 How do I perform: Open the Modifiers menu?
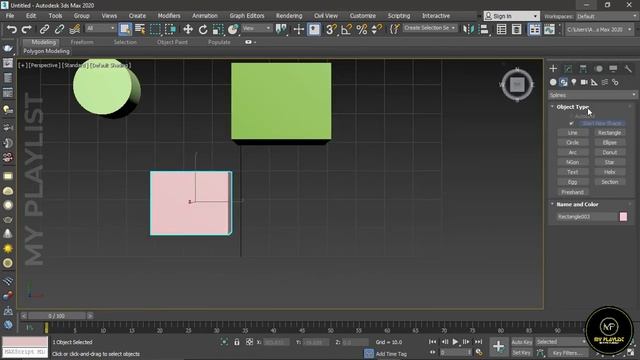point(169,16)
